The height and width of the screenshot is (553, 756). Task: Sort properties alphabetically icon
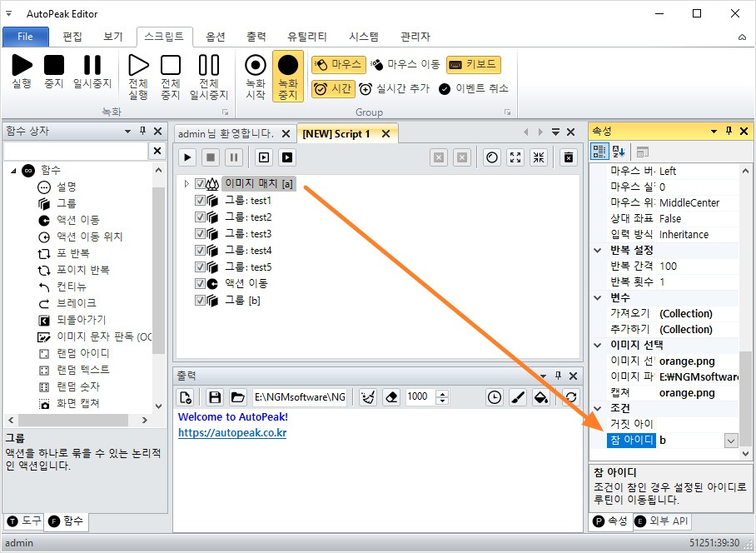(619, 152)
